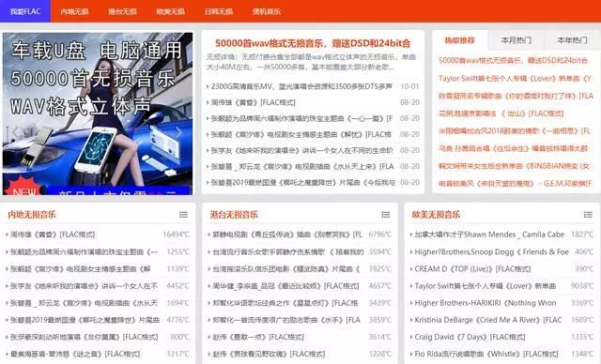The width and height of the screenshot is (601, 364).
Task: Open 赵传《男孩看见野玫瑰》 row with 1228℃
Action: (268, 354)
